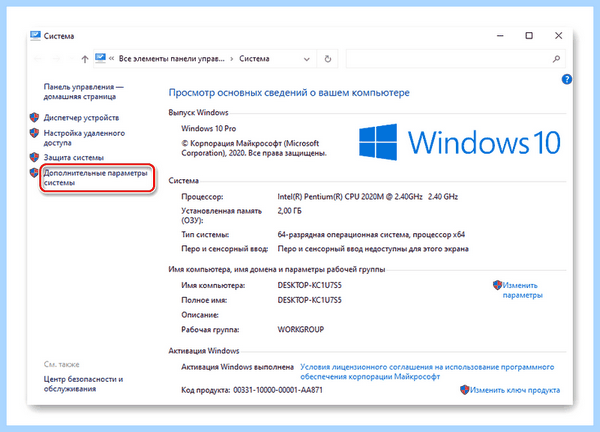
Task: Open the recent locations dropdown arrow
Action: (71, 59)
